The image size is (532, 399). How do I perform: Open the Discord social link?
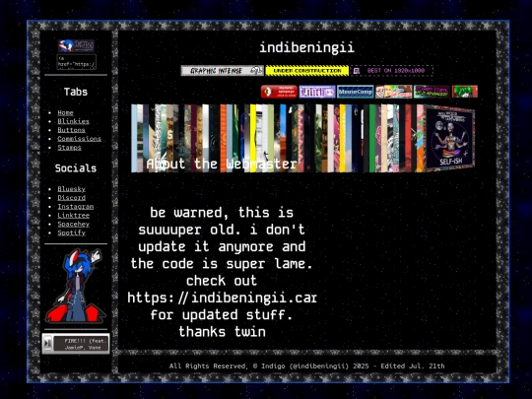pyautogui.click(x=71, y=198)
